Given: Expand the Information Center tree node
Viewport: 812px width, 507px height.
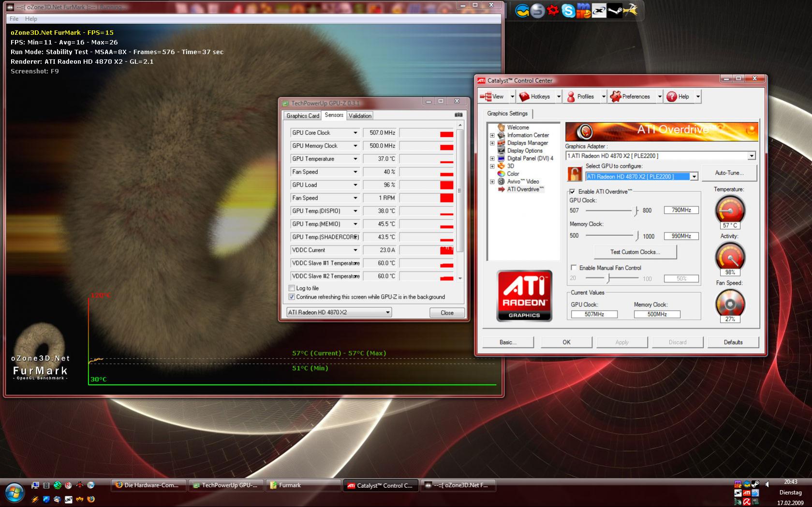Looking at the screenshot, I should pyautogui.click(x=492, y=135).
